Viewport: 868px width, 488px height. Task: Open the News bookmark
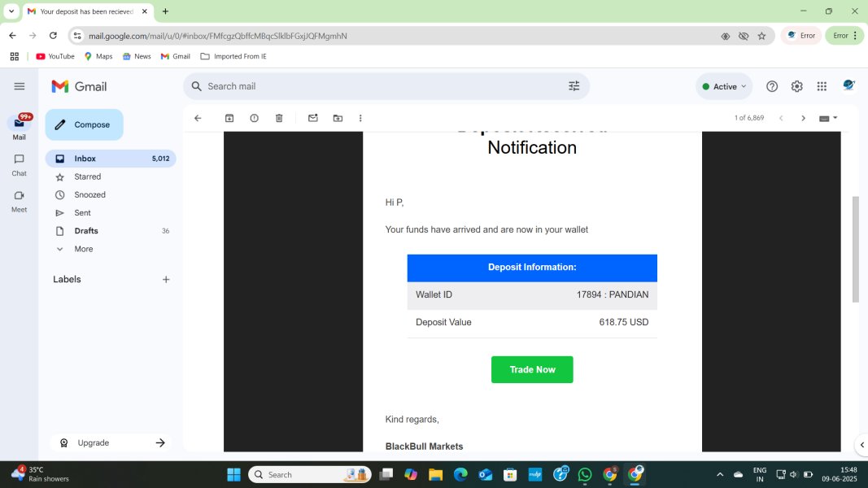(x=137, y=56)
